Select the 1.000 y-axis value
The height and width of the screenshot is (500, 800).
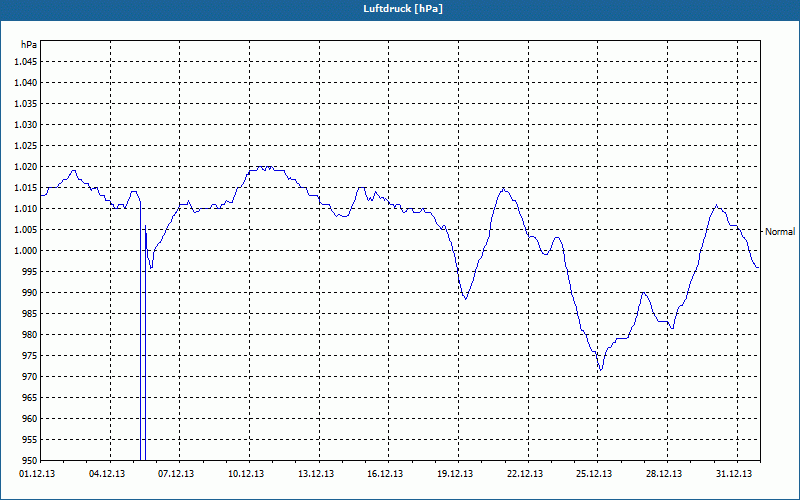click(x=26, y=251)
